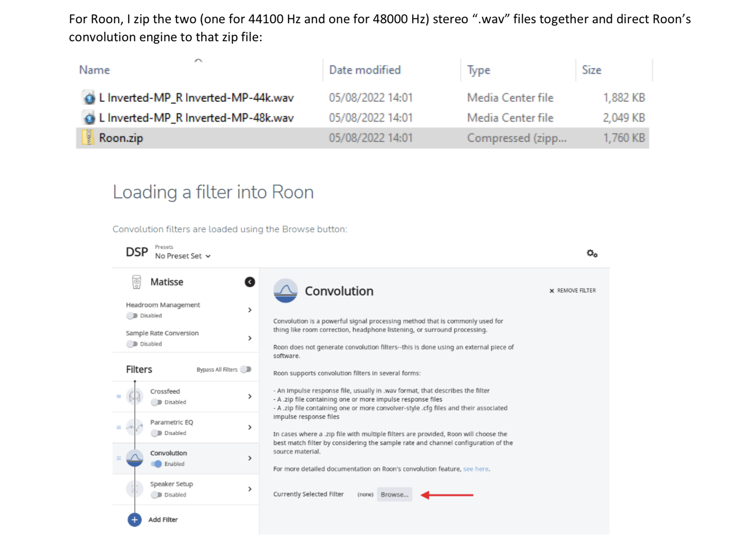Select the Roon.zip file name
The height and width of the screenshot is (541, 756).
click(120, 138)
